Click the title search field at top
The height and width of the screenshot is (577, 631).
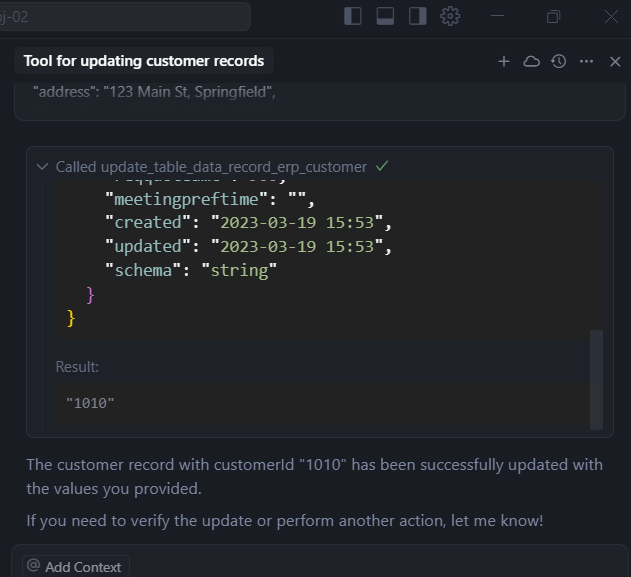click(123, 16)
